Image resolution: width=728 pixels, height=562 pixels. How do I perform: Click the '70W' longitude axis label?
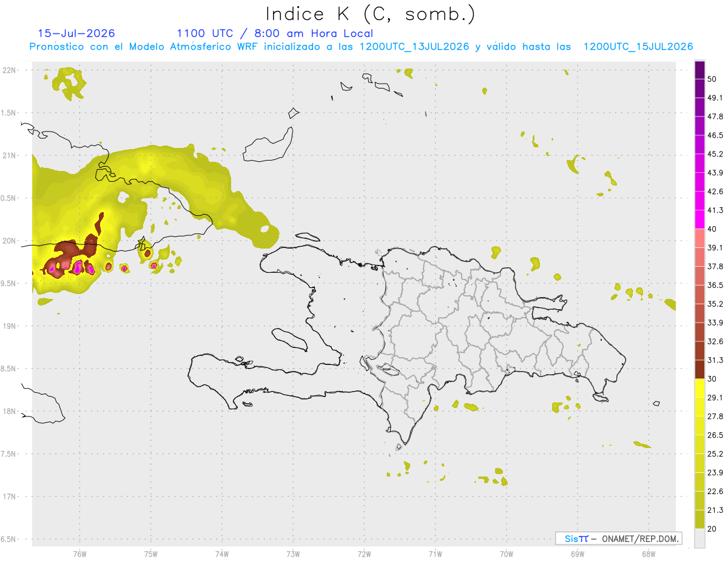click(506, 554)
